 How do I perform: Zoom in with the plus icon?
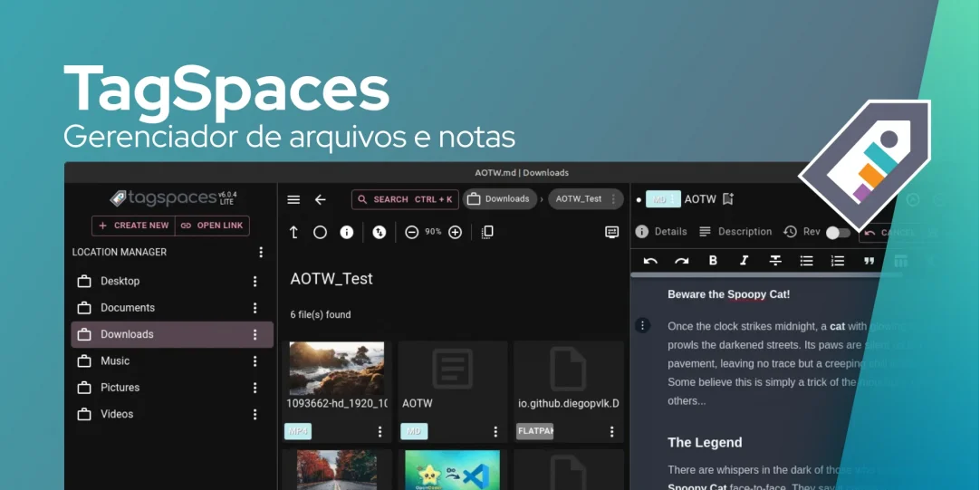(455, 233)
